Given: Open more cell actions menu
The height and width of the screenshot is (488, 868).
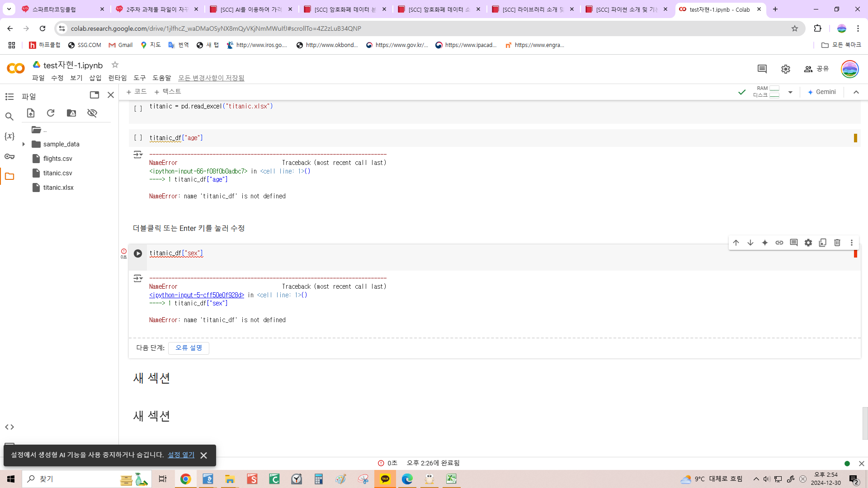Looking at the screenshot, I should coord(852,243).
